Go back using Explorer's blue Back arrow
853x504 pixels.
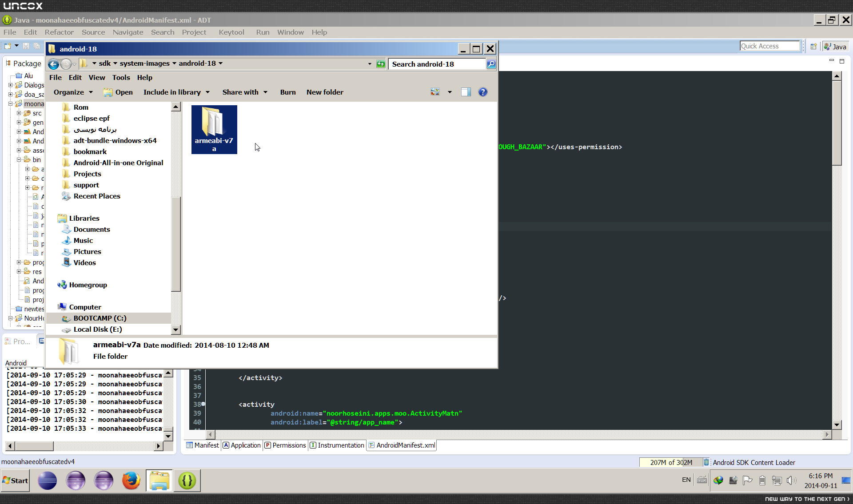(x=53, y=64)
